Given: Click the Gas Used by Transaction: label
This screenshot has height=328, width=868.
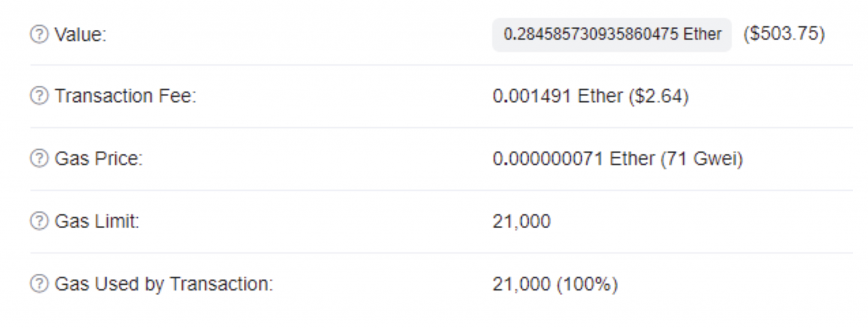Looking at the screenshot, I should [x=164, y=284].
